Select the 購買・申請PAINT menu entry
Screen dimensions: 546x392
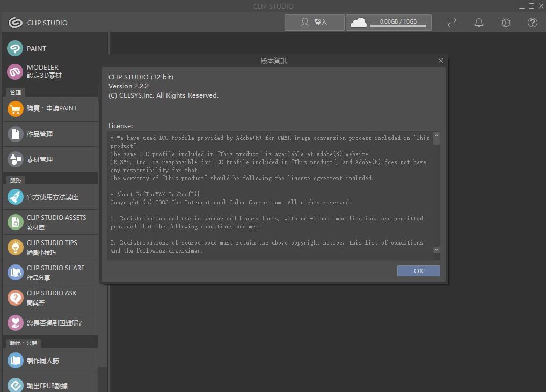click(50, 109)
